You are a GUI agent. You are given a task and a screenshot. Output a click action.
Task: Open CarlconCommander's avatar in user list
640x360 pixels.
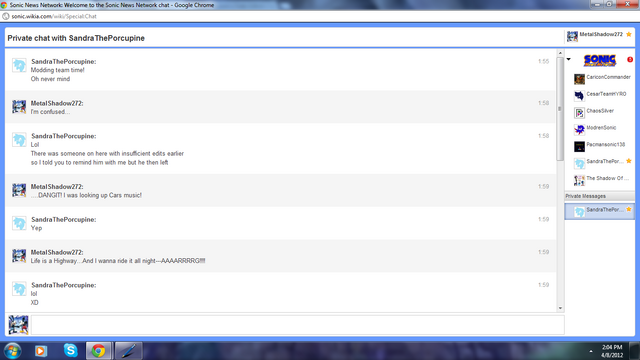(579, 79)
